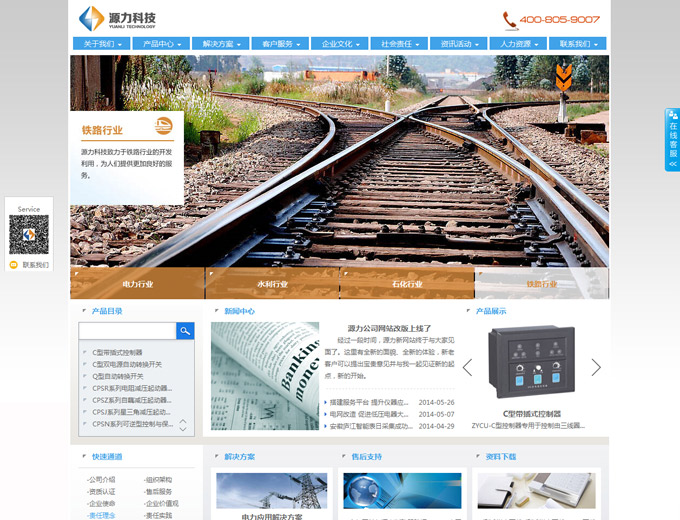The width and height of the screenshot is (680, 520).
Task: Click the search magnifier button in 产品目录
Action: click(x=185, y=331)
